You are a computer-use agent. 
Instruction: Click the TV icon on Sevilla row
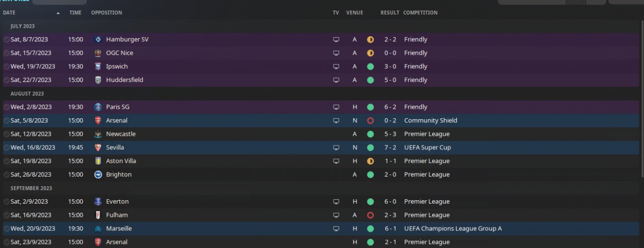pyautogui.click(x=336, y=148)
